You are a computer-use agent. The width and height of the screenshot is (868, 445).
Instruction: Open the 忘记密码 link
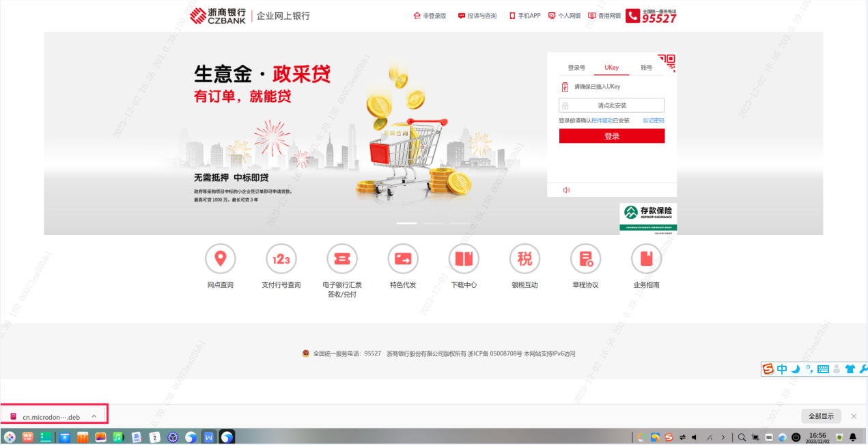tap(654, 120)
